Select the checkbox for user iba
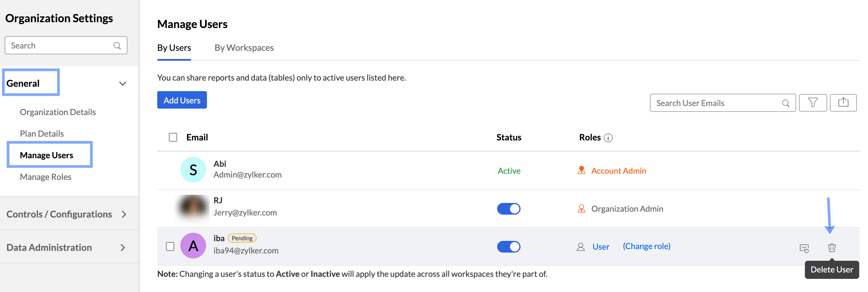868x292 pixels. (170, 246)
